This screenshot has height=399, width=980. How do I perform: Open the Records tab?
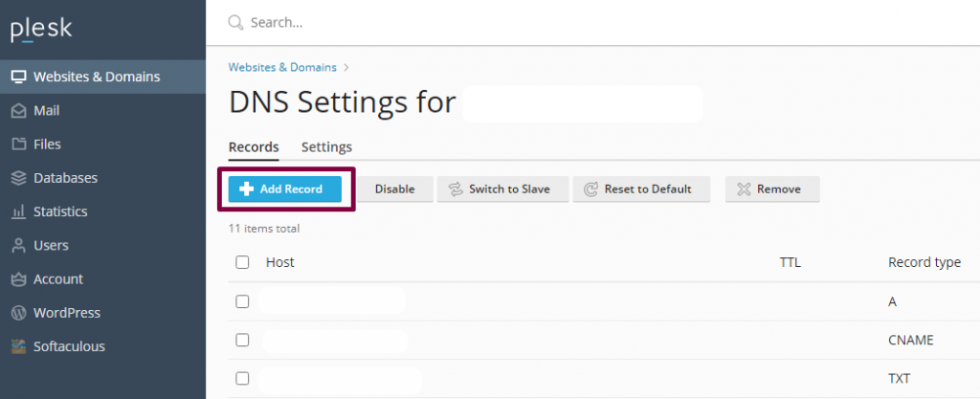(254, 147)
